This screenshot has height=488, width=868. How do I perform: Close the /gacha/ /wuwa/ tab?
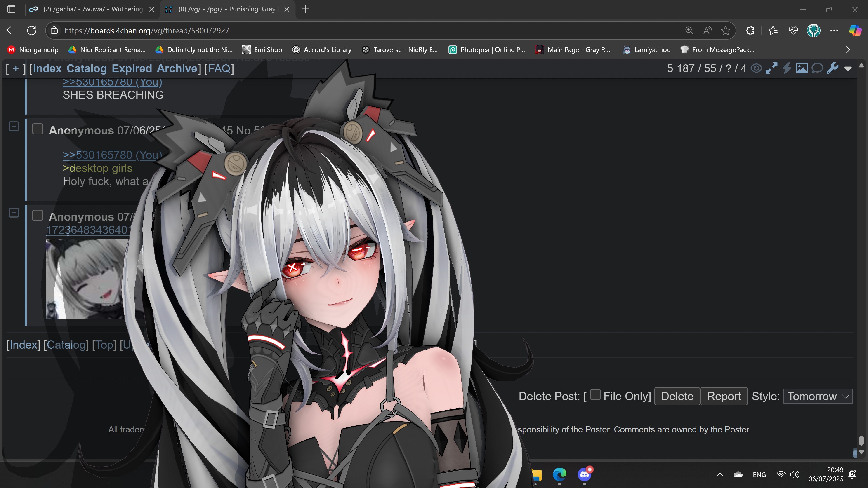(x=152, y=9)
